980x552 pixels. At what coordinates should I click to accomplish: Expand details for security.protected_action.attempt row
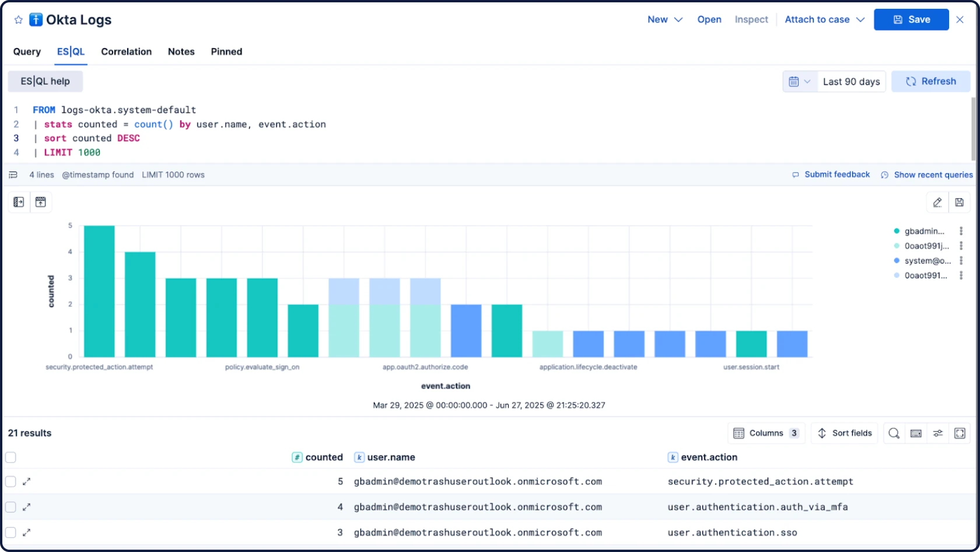click(26, 481)
